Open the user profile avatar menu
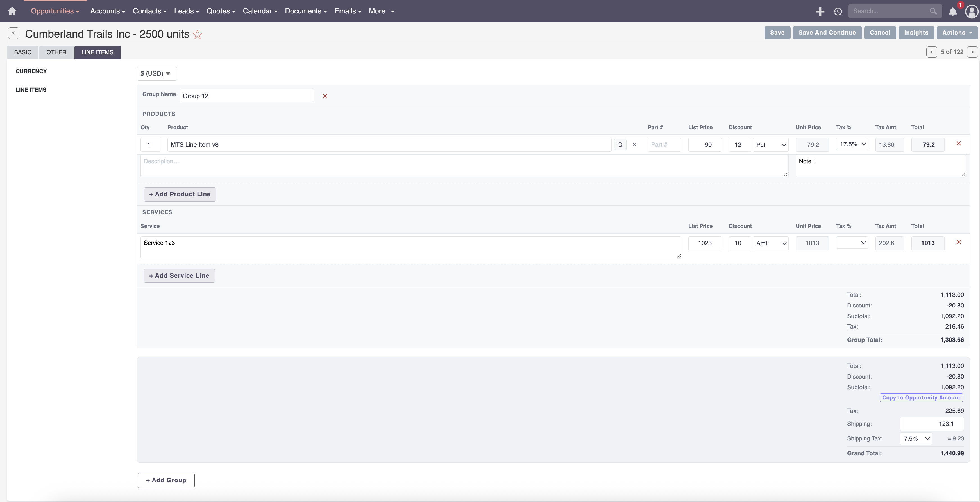This screenshot has width=980, height=502. pyautogui.click(x=971, y=12)
